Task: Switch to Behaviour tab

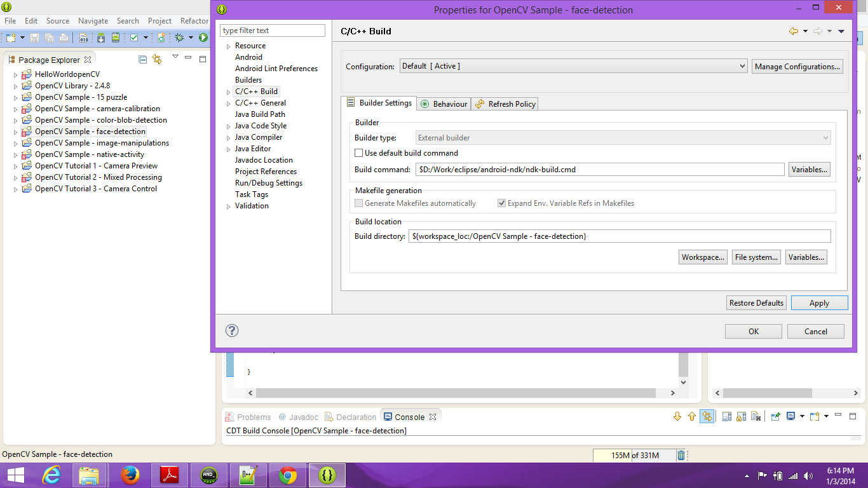Action: (x=444, y=104)
